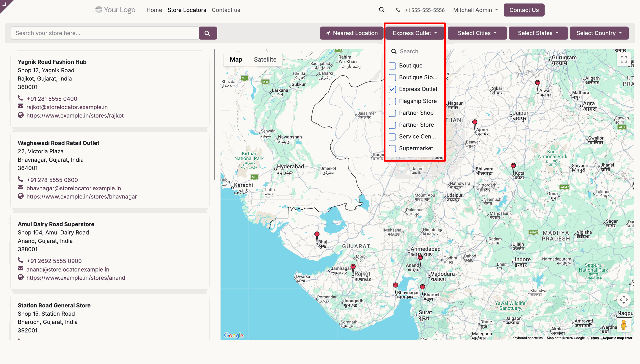Click the Search your store here field
Image resolution: width=640 pixels, height=364 pixels.
coord(105,33)
